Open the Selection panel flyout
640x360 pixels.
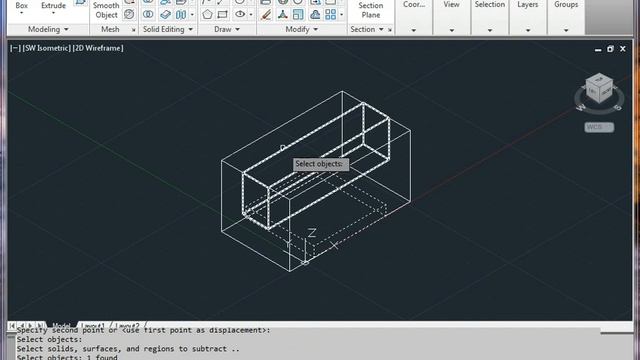pyautogui.click(x=490, y=30)
